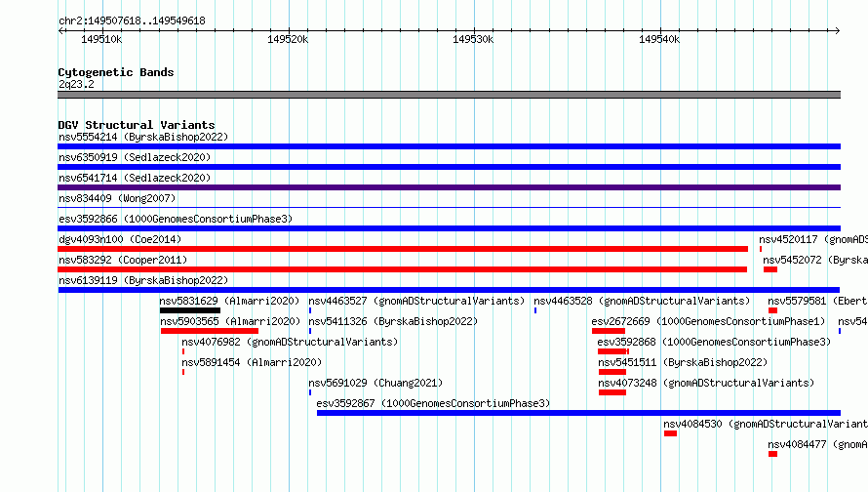
Task: Click the red nsv5903565 variant bar
Action: pyautogui.click(x=210, y=331)
